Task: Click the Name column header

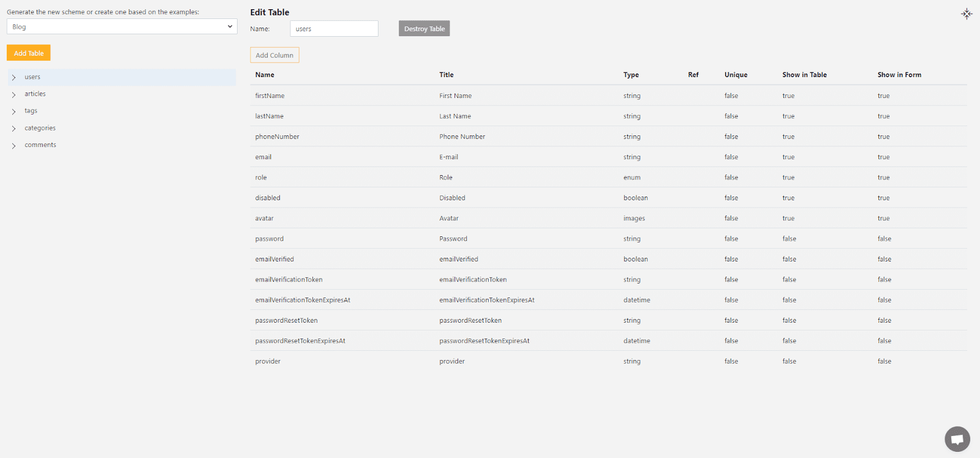Action: coord(265,75)
